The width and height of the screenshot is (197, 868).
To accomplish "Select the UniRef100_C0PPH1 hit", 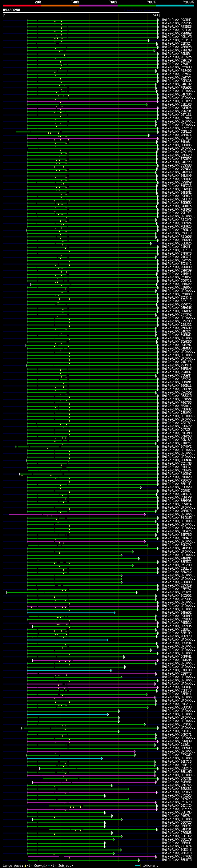I will pos(177,657).
